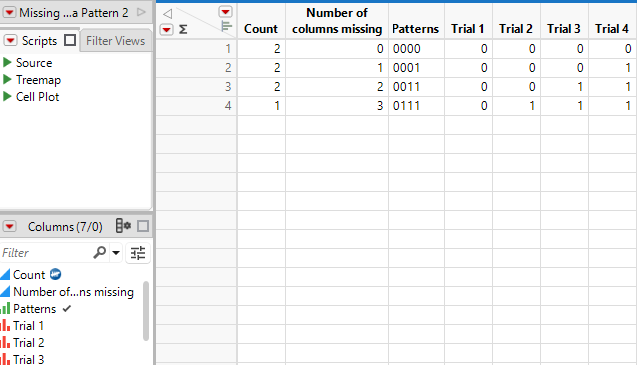Toggle the Columns panel checkbox
Screen dimensions: 637x365
point(143,226)
